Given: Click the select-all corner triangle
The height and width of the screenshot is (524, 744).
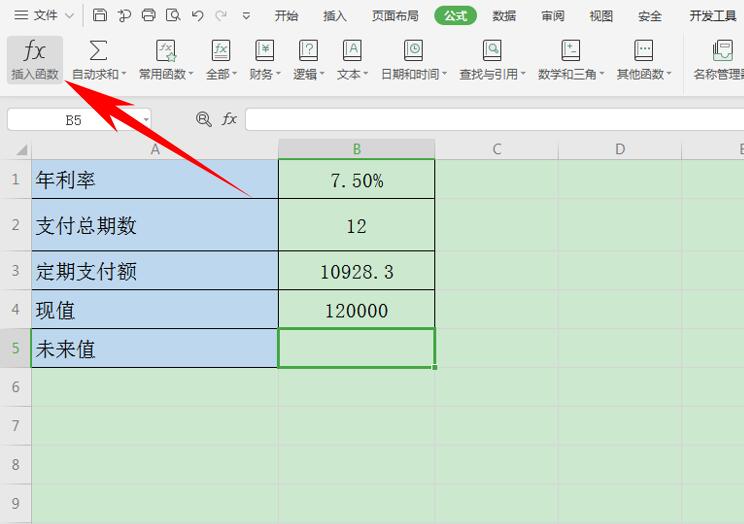Looking at the screenshot, I should tap(21, 150).
